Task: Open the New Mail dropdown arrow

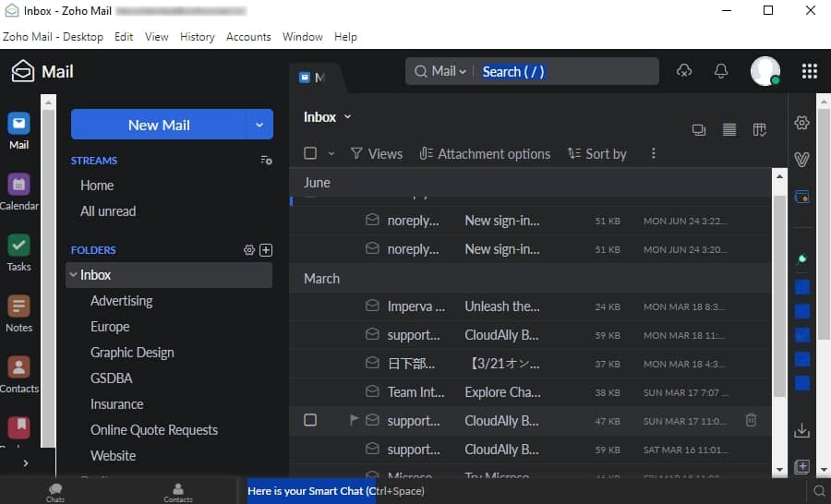Action: point(259,125)
